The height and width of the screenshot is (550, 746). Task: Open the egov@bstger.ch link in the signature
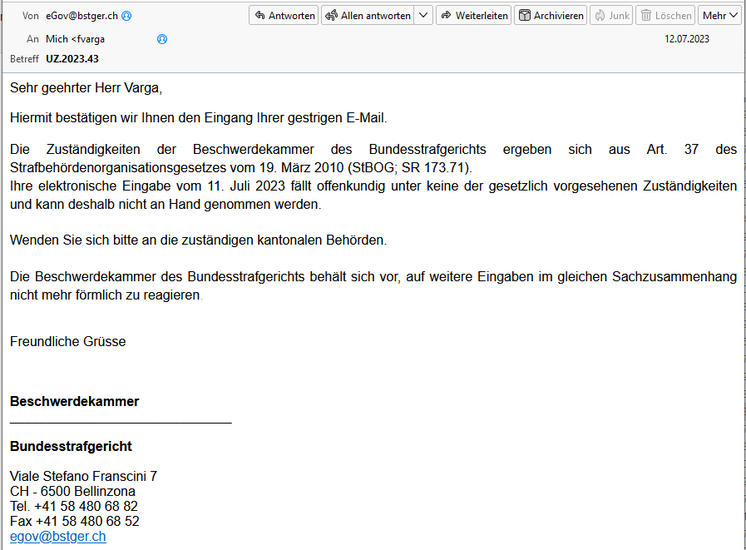[58, 536]
